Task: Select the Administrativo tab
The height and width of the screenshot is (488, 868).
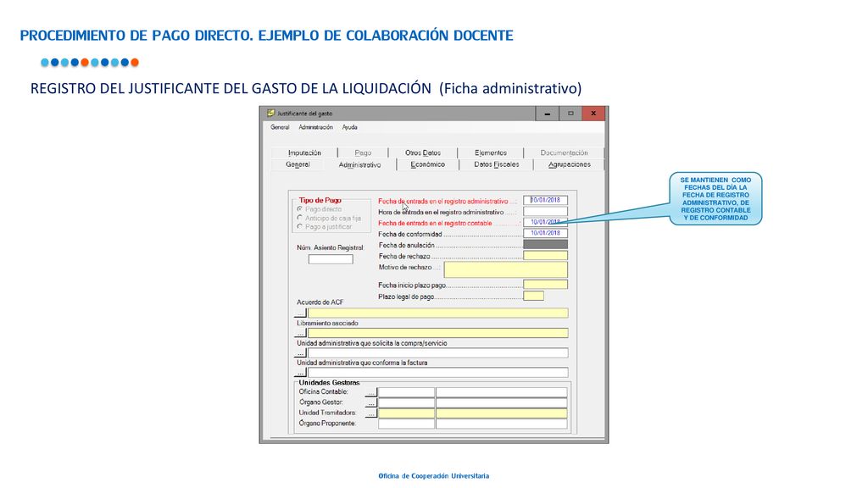Action: click(x=359, y=165)
